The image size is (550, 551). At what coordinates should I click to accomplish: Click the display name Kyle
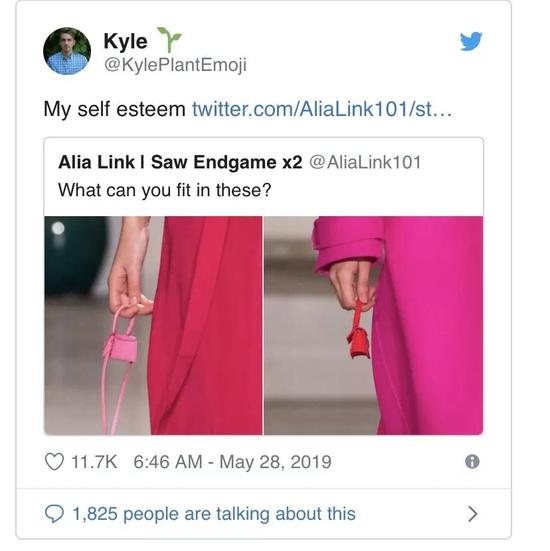(x=125, y=41)
